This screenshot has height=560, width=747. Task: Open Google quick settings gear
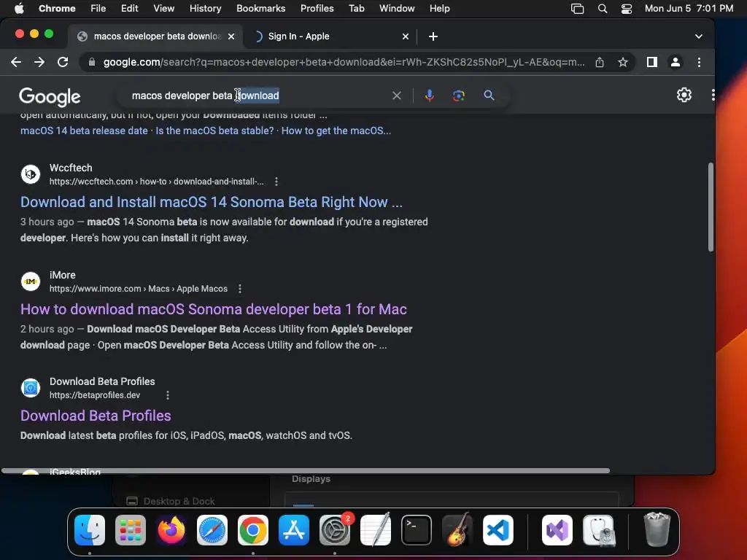click(x=684, y=95)
